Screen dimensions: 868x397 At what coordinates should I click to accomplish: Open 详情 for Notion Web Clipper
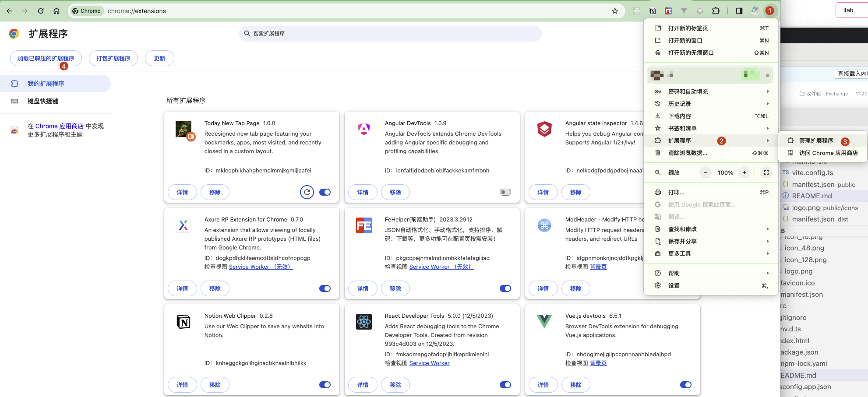point(182,385)
